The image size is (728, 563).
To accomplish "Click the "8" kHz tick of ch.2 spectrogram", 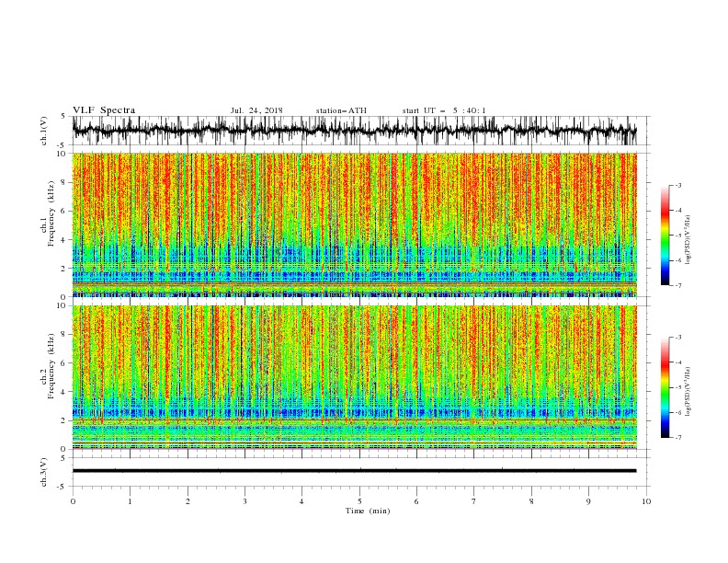I will tap(64, 335).
